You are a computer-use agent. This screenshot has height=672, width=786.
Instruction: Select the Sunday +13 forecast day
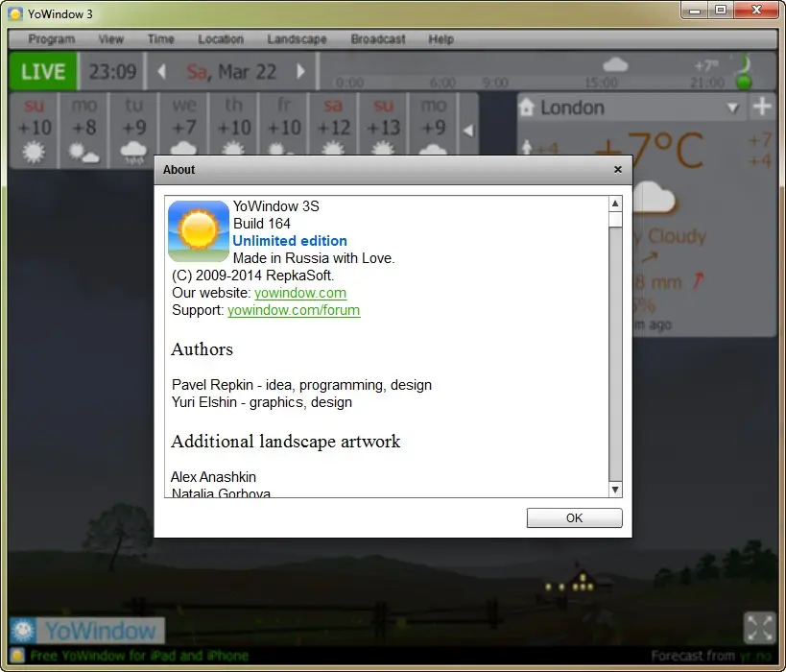pyautogui.click(x=384, y=126)
